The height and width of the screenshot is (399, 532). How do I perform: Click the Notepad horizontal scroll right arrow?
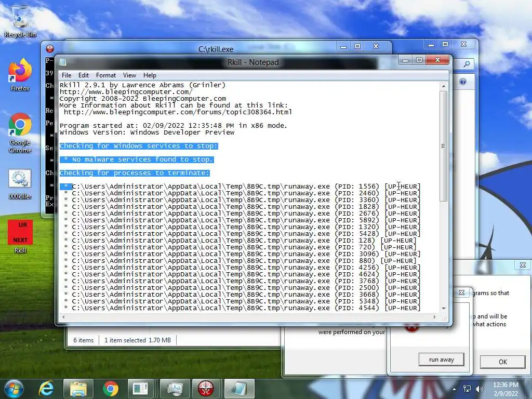(x=434, y=317)
